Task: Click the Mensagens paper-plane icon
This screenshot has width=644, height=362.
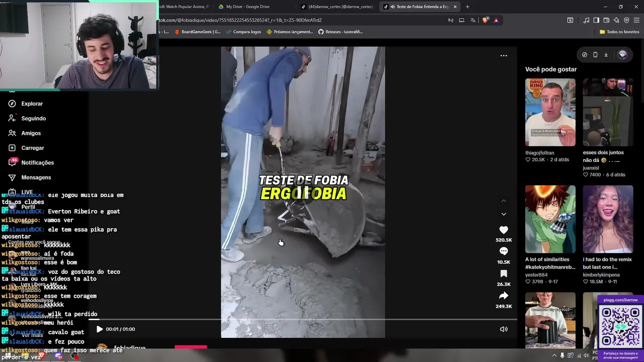Action: pos(12,177)
